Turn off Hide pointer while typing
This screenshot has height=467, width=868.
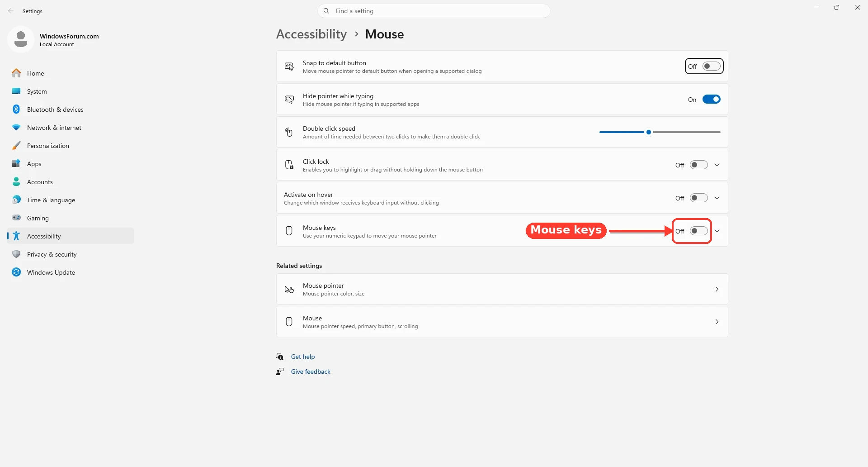(711, 99)
